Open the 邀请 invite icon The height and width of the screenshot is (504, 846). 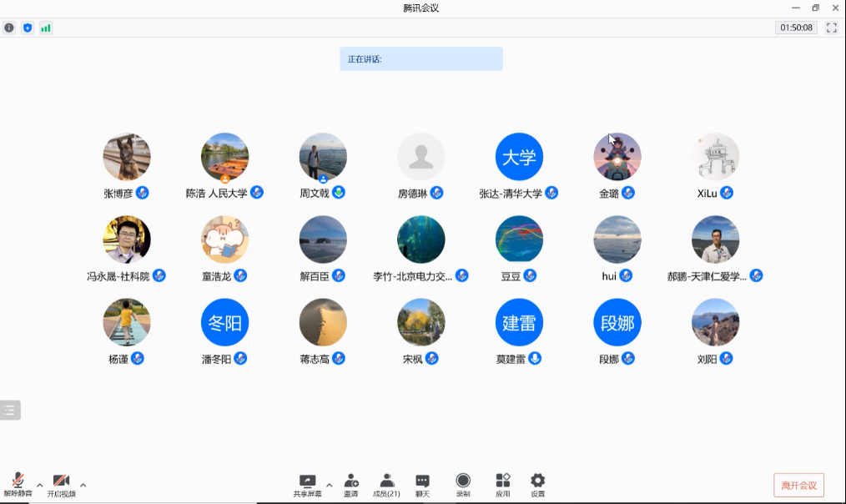[x=351, y=484]
